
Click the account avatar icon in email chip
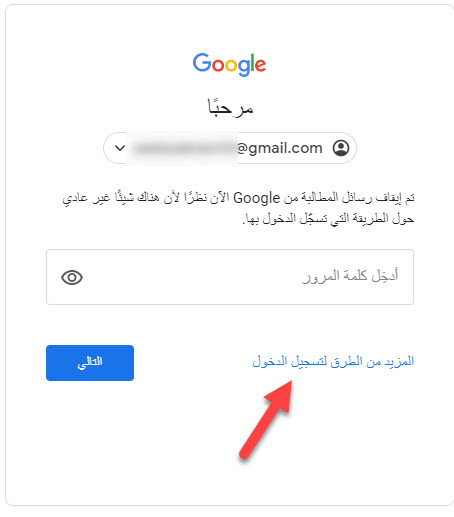pyautogui.click(x=341, y=148)
